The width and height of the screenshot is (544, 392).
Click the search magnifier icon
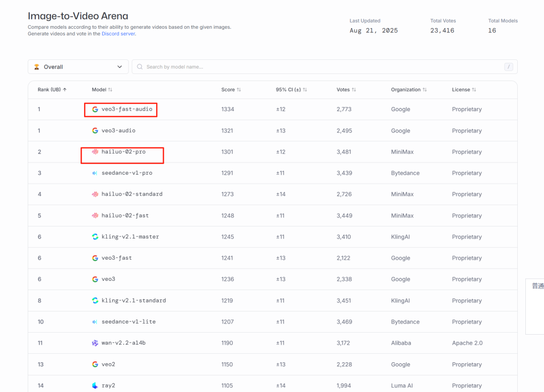click(140, 67)
